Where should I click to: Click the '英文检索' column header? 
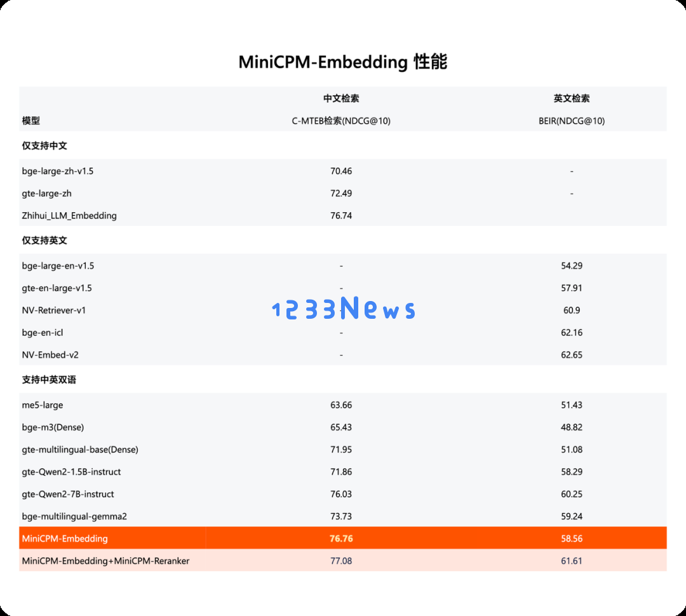click(x=572, y=98)
